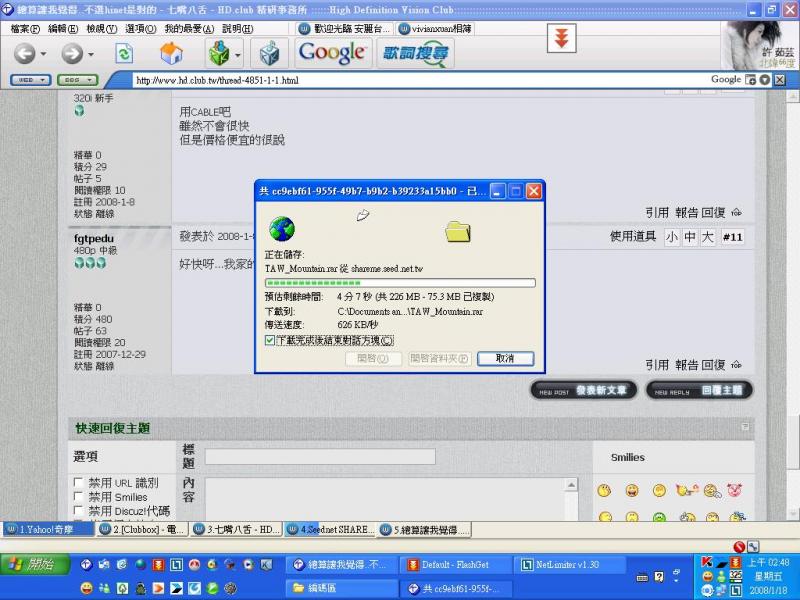Viewport: 800px width, 600px height.
Task: Open the 歌詞搜尋 lyrics search button
Action: click(x=416, y=53)
